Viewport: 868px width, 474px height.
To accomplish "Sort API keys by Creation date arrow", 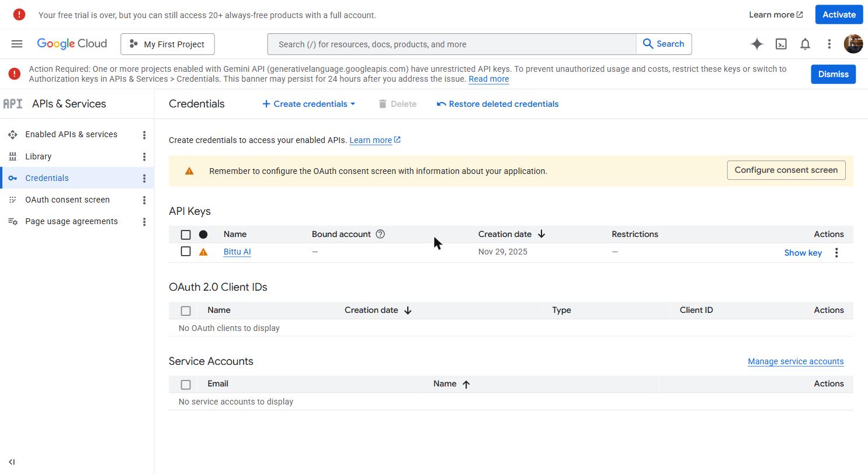I will tap(541, 234).
